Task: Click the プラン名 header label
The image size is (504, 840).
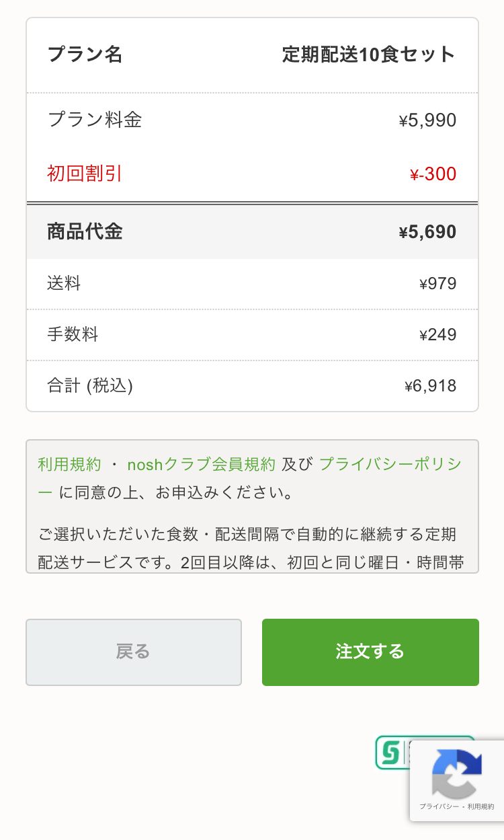Action: (x=85, y=54)
